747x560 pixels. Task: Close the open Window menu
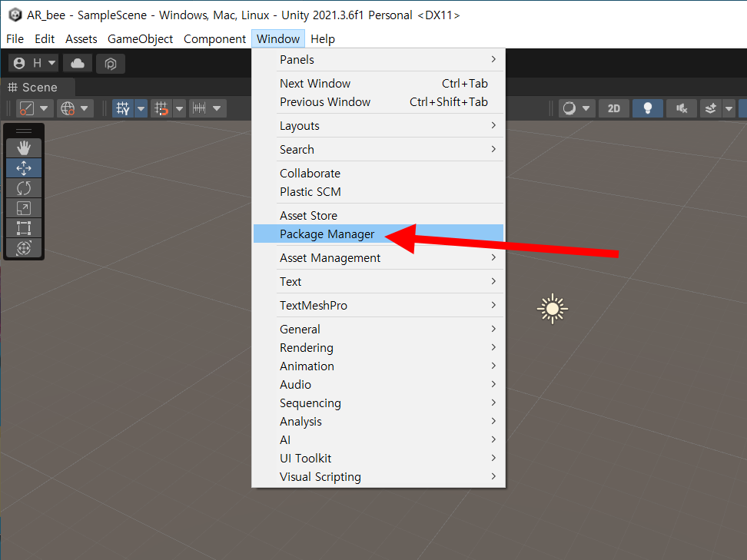[x=278, y=39]
